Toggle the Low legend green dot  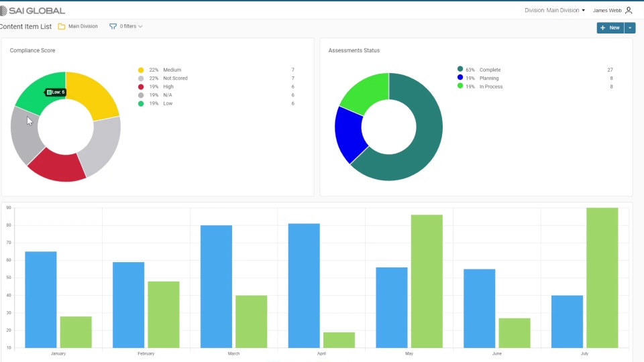coord(141,103)
